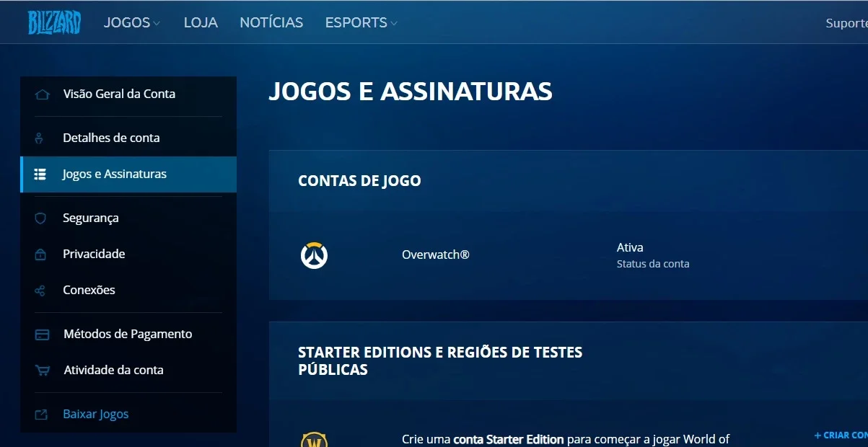Click the Blizzard logo
This screenshot has width=868, height=447.
54,22
